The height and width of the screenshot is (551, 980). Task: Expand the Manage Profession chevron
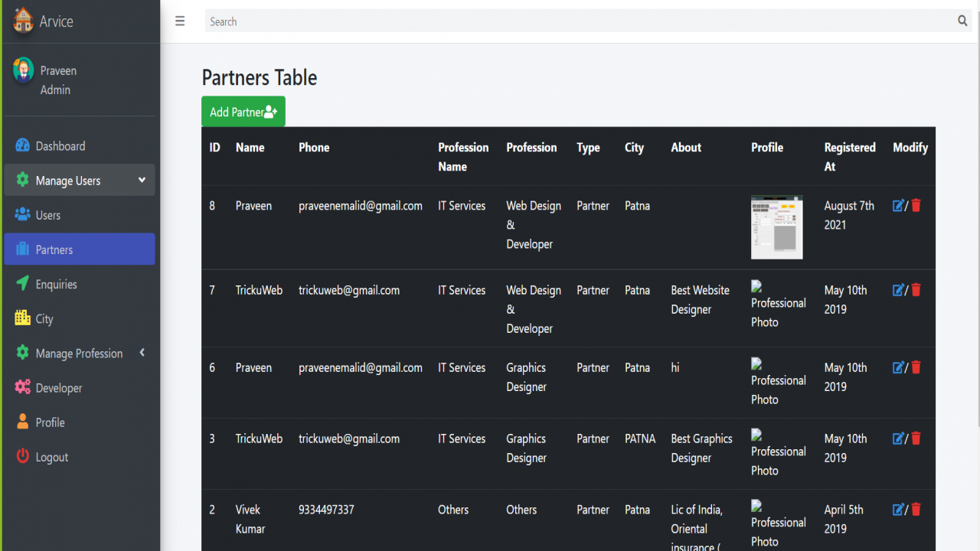pyautogui.click(x=142, y=352)
